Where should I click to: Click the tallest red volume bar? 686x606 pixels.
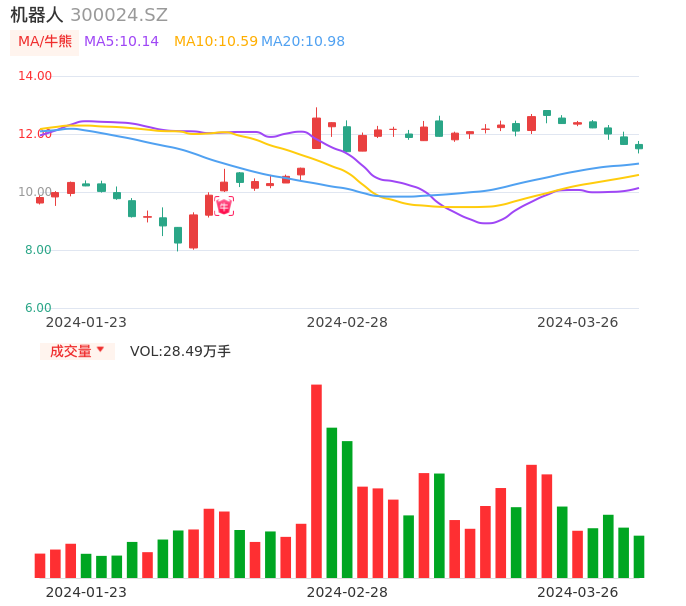coord(316,480)
